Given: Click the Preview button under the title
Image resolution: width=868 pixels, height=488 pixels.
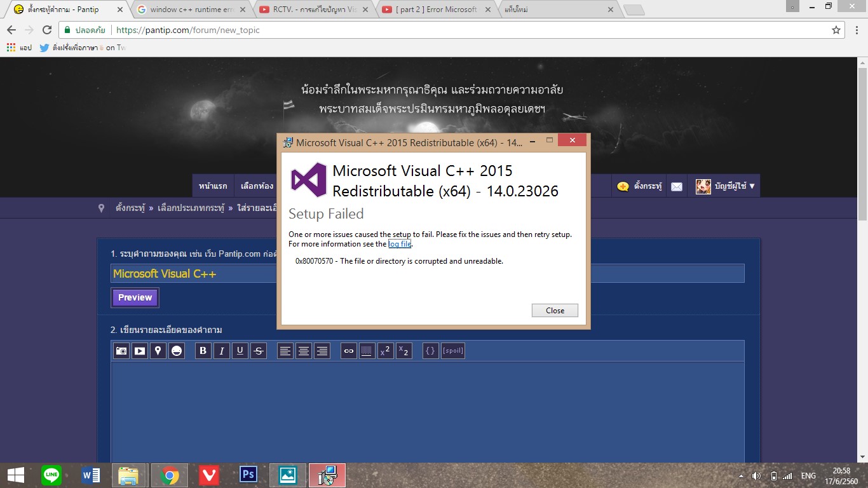Looking at the screenshot, I should [135, 297].
